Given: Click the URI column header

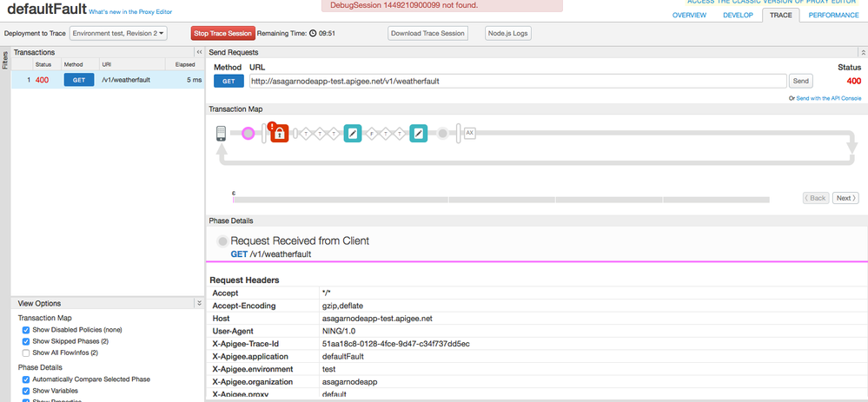Looking at the screenshot, I should [x=106, y=65].
